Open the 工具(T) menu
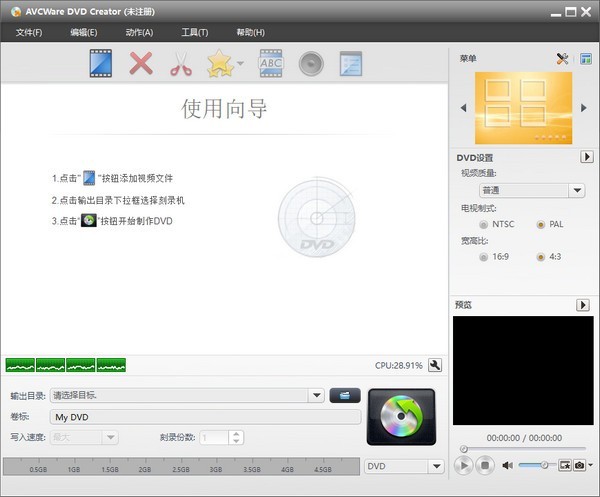The width and height of the screenshot is (600, 497). pyautogui.click(x=195, y=33)
